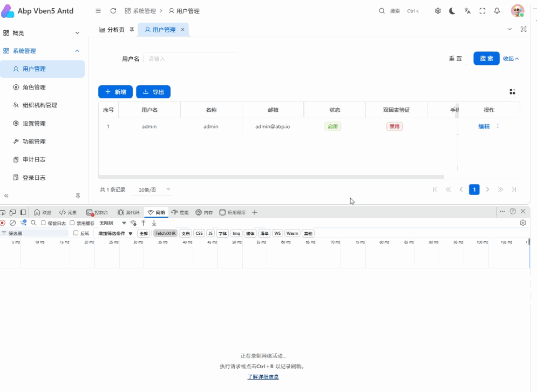The height and width of the screenshot is (392, 537).
Task: Open the language translation switcher
Action: click(x=467, y=11)
